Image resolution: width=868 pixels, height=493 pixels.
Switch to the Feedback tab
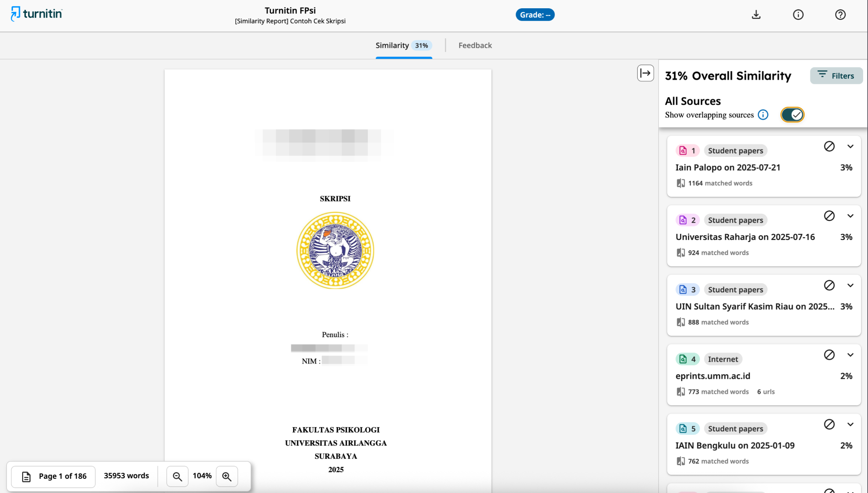pyautogui.click(x=475, y=45)
